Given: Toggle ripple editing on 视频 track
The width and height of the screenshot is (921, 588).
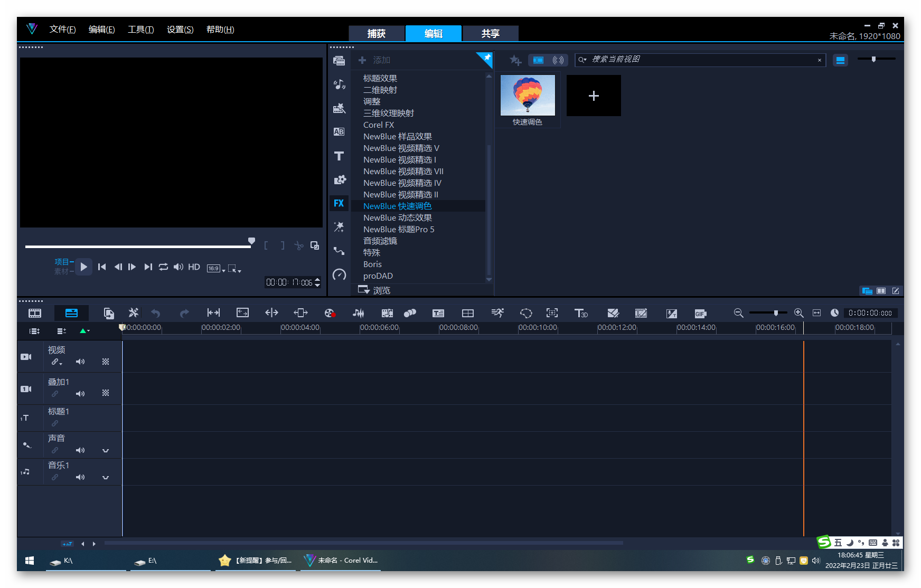Looking at the screenshot, I should pos(57,362).
